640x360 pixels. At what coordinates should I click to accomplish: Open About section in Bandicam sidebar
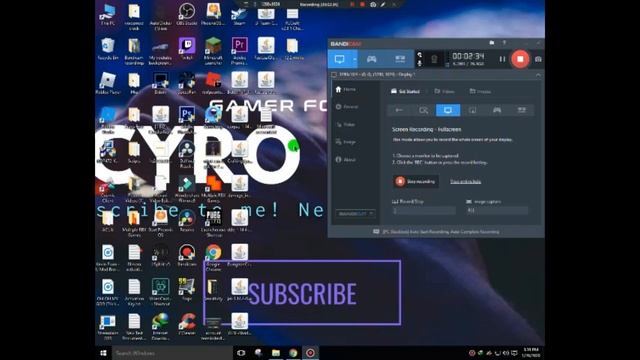click(x=346, y=160)
